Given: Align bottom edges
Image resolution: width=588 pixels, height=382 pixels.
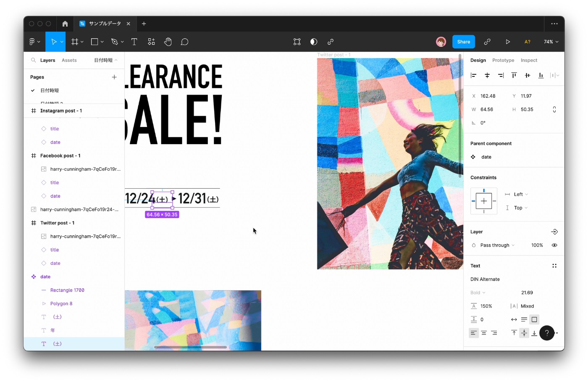Looking at the screenshot, I should pos(541,75).
